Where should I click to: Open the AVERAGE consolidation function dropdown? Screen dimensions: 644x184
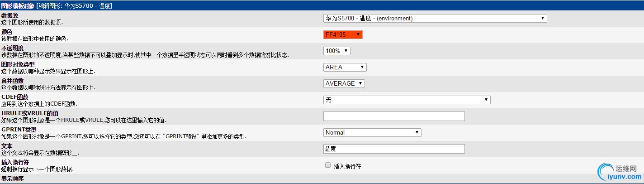click(344, 83)
